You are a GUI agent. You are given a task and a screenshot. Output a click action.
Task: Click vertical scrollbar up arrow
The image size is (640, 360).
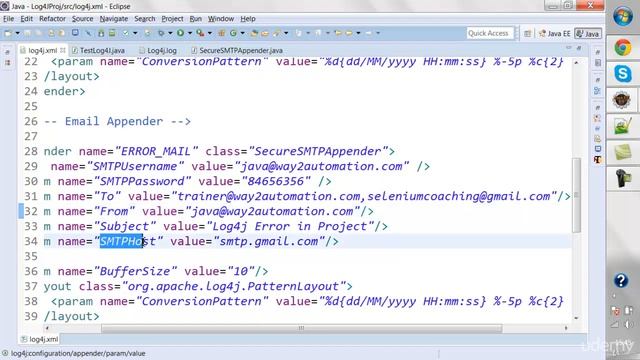tap(576, 63)
